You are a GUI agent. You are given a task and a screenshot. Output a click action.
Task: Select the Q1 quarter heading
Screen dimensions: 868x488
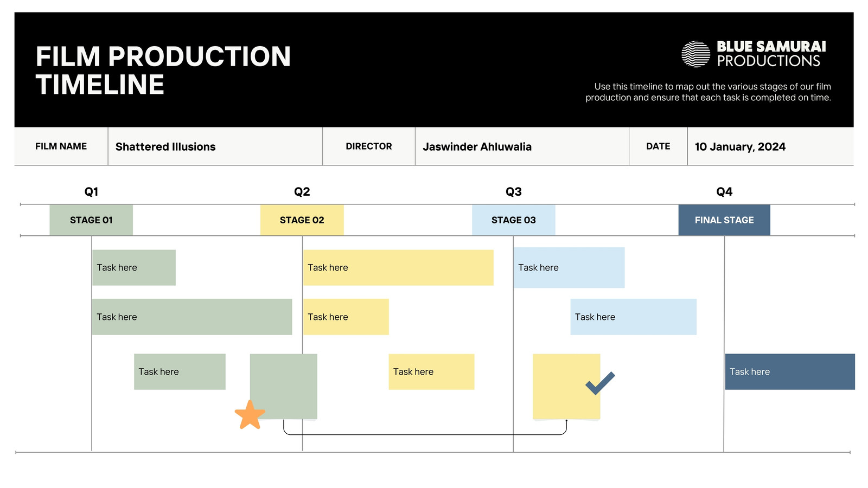coord(91,192)
